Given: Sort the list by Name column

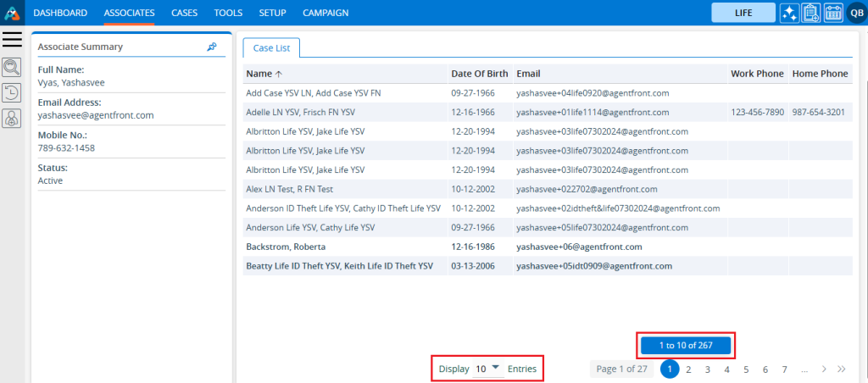Looking at the screenshot, I should click(x=259, y=74).
